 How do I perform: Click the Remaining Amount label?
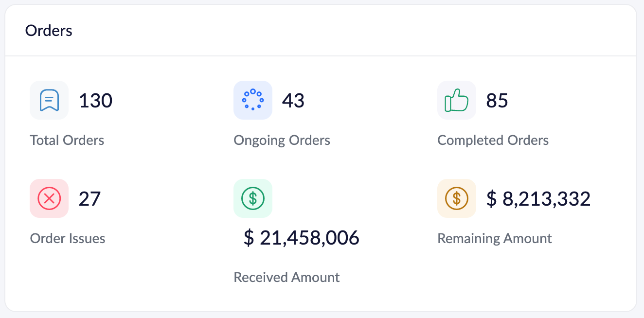pyautogui.click(x=495, y=238)
